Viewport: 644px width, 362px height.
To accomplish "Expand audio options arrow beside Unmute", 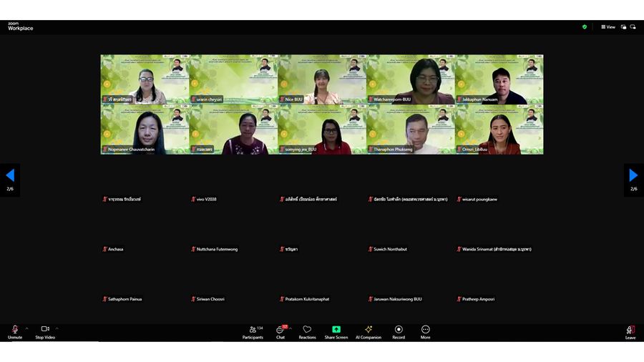I will tap(26, 328).
